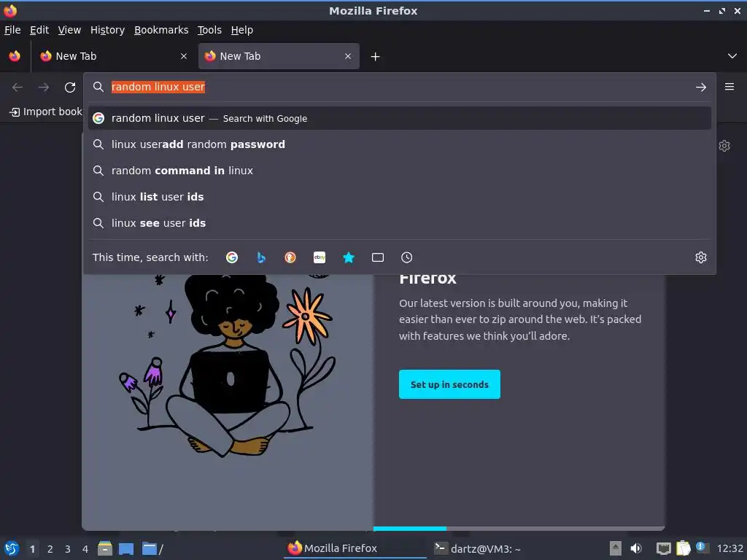
Task: Open the network status tray icon
Action: tap(663, 548)
